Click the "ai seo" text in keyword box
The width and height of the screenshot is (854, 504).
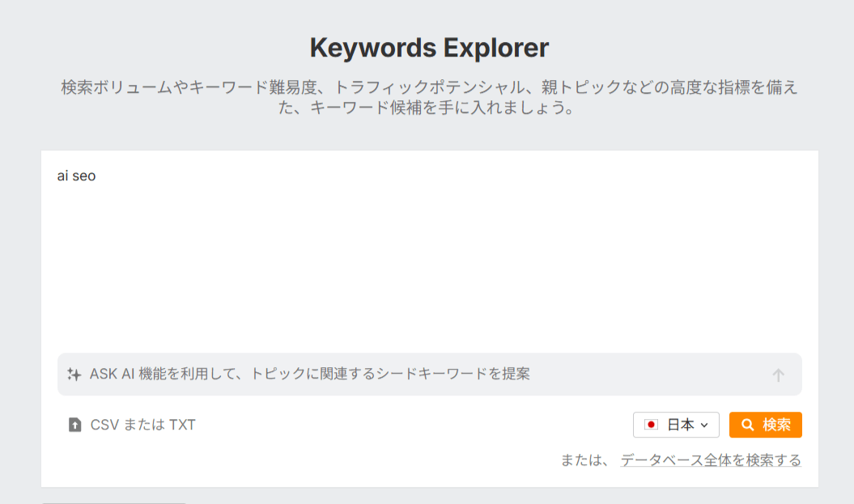point(76,176)
